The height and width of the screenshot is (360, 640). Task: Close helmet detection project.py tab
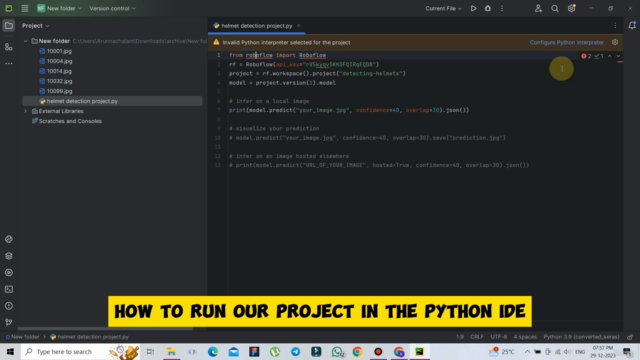[x=298, y=26]
